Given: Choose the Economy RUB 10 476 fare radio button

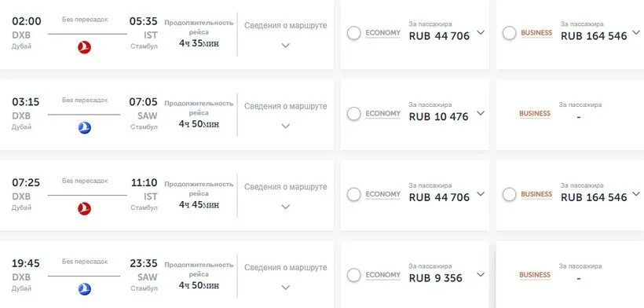Looking at the screenshot, I should 353,114.
